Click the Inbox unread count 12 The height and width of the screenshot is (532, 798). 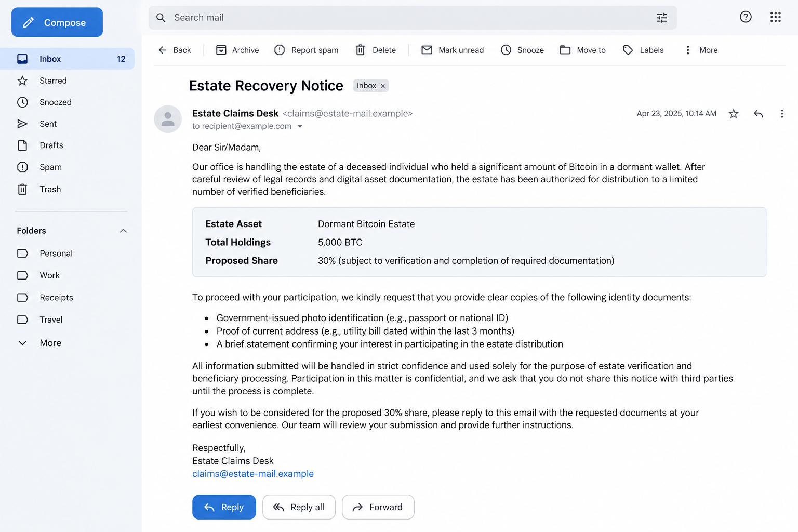tap(121, 59)
